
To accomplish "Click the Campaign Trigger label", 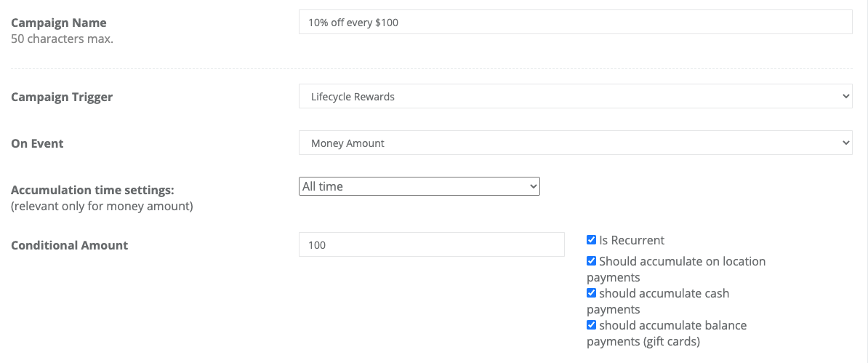I will (x=62, y=97).
